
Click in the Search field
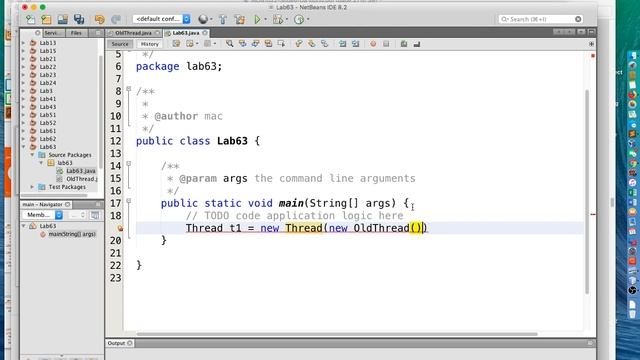(540, 19)
